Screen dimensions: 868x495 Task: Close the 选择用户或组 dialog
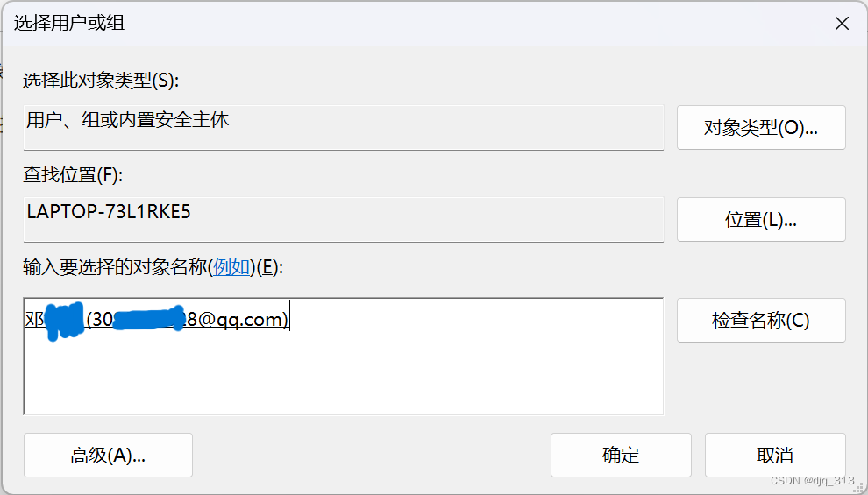(x=842, y=24)
